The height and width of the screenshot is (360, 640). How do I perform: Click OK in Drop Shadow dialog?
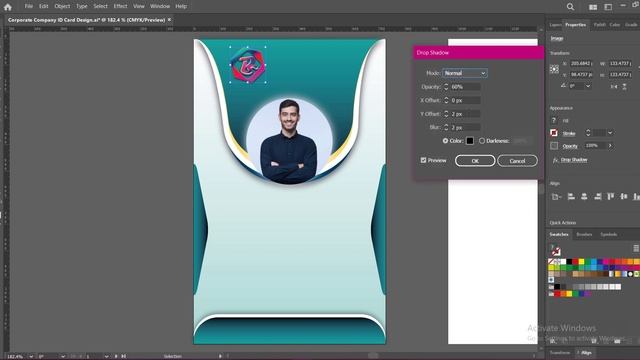click(475, 161)
